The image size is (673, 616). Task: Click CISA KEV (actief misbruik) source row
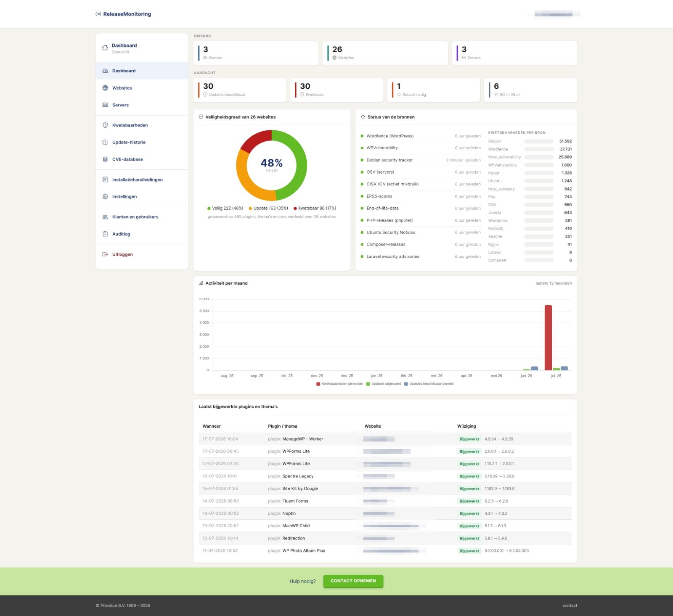(421, 184)
